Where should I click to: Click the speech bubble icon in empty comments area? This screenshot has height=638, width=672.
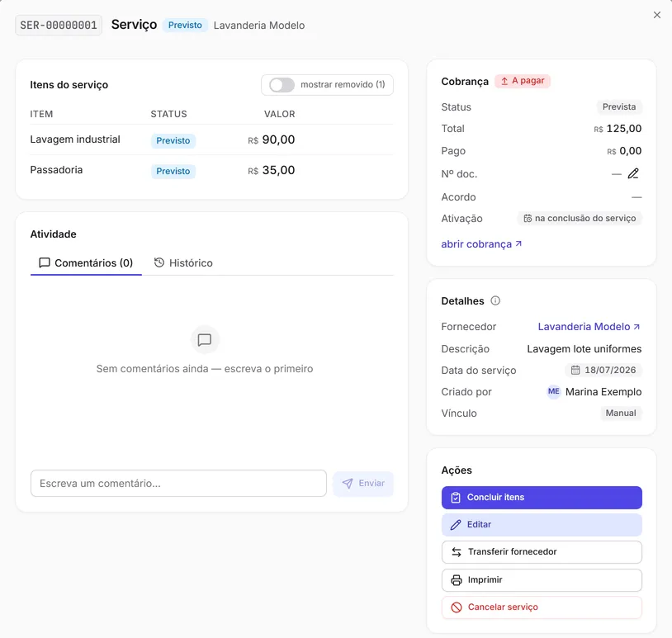[205, 340]
